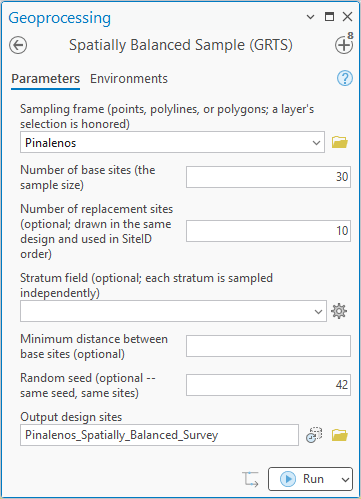
Task: Click the Random seed label text
Action: click(x=88, y=385)
